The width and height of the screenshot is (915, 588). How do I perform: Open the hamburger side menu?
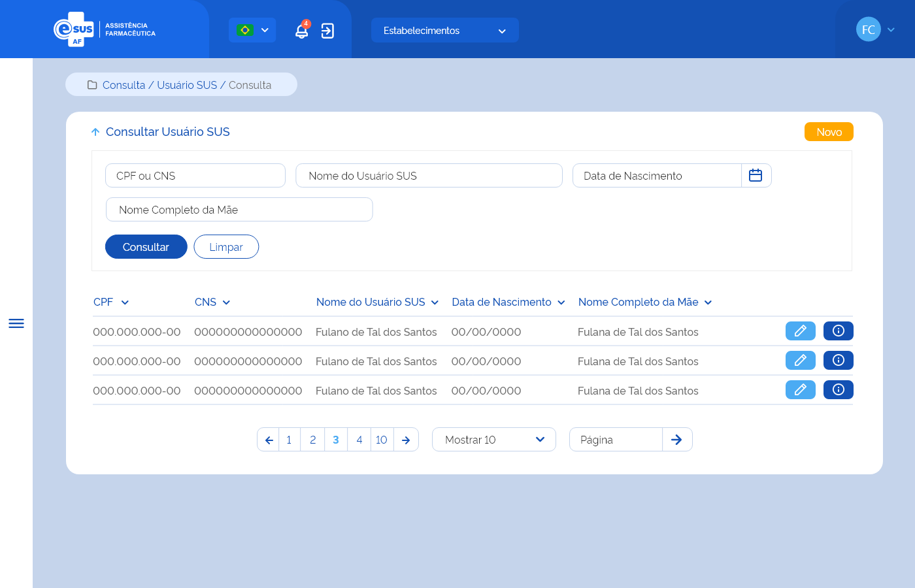click(16, 323)
